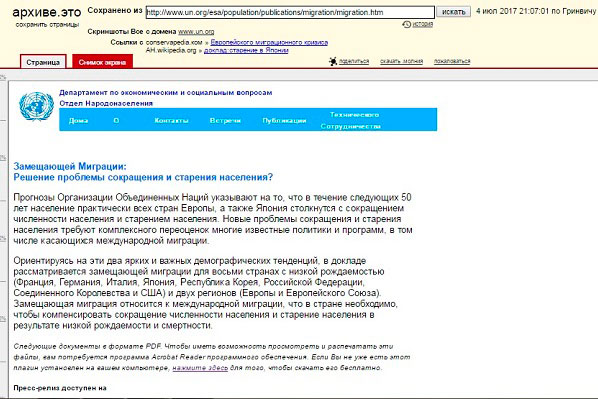Screen dimensions: 598x399
Task: Open the доклад старение в Японии link
Action: point(246,50)
